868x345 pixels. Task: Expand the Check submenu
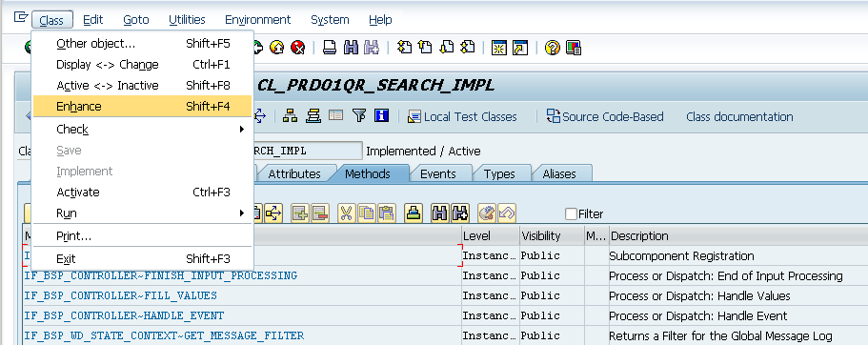pos(142,129)
